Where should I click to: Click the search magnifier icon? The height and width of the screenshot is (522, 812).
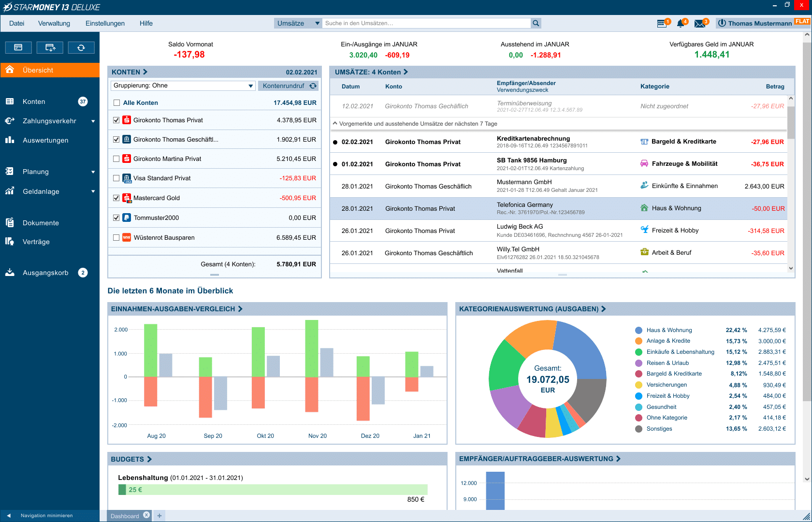point(536,23)
